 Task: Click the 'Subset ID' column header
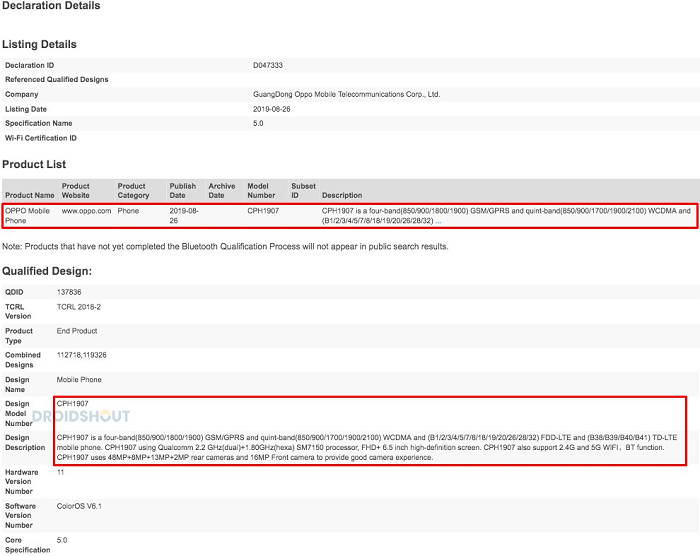(x=303, y=191)
